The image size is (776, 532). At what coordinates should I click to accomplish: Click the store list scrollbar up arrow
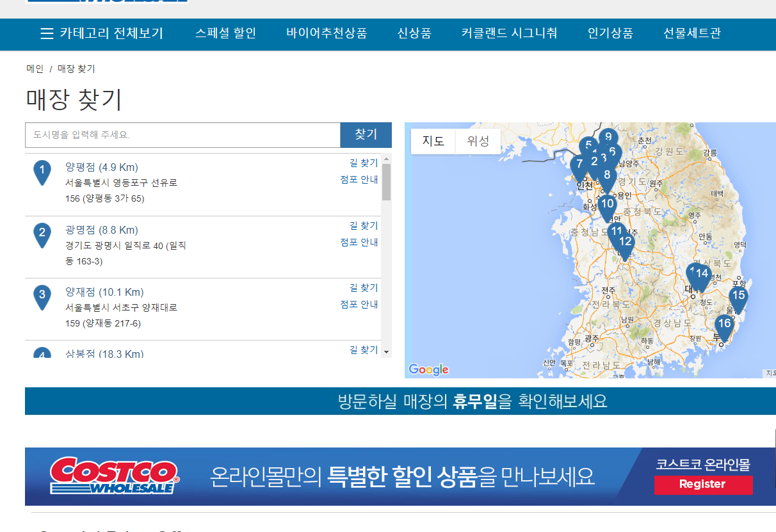click(x=386, y=159)
